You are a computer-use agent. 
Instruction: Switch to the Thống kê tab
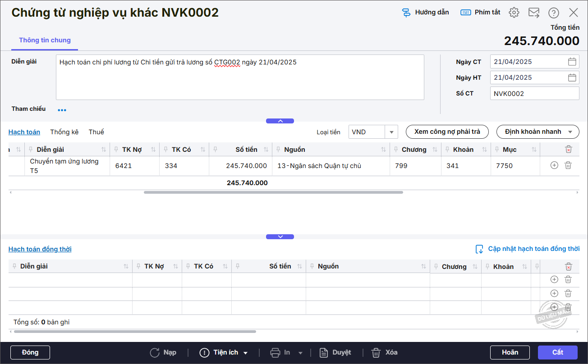coord(64,132)
